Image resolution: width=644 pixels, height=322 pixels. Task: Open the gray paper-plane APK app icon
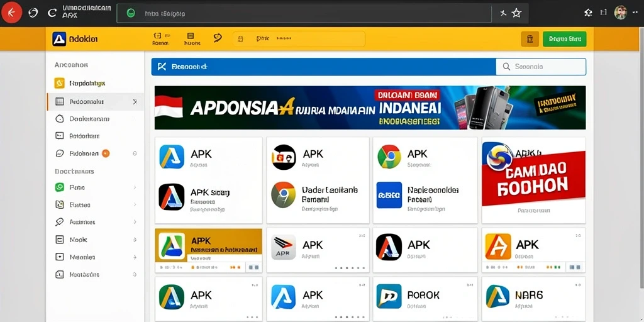tap(284, 247)
